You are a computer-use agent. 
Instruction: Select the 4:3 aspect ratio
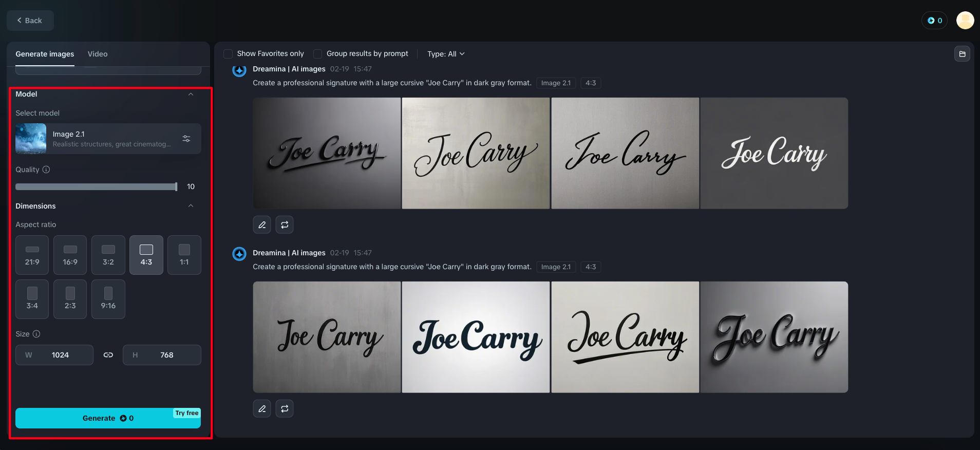click(x=146, y=255)
